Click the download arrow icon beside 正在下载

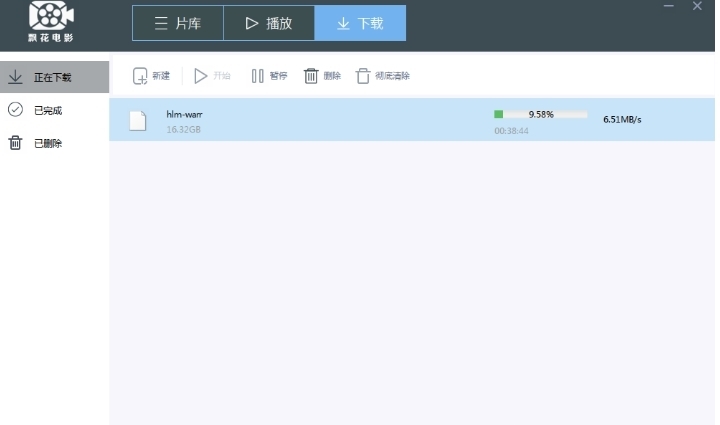(15, 77)
